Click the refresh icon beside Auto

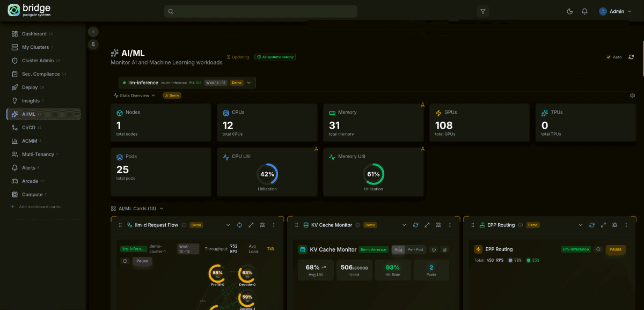[x=631, y=57]
